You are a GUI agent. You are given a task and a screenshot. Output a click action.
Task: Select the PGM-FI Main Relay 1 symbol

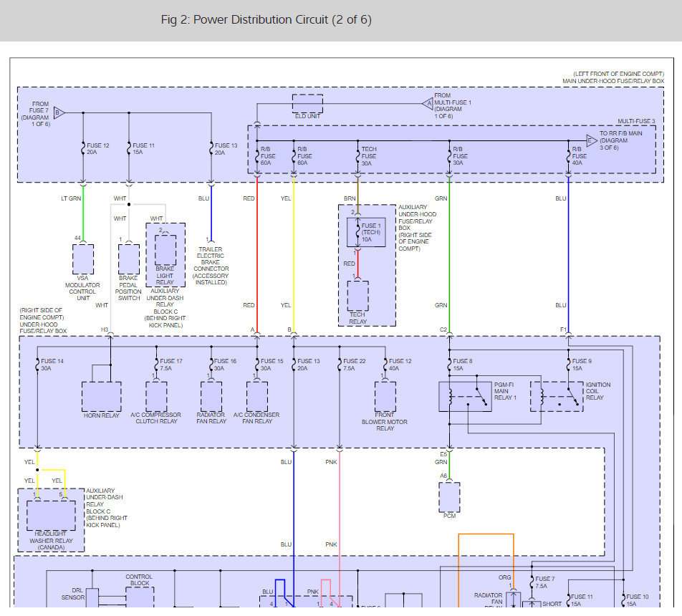coord(466,396)
